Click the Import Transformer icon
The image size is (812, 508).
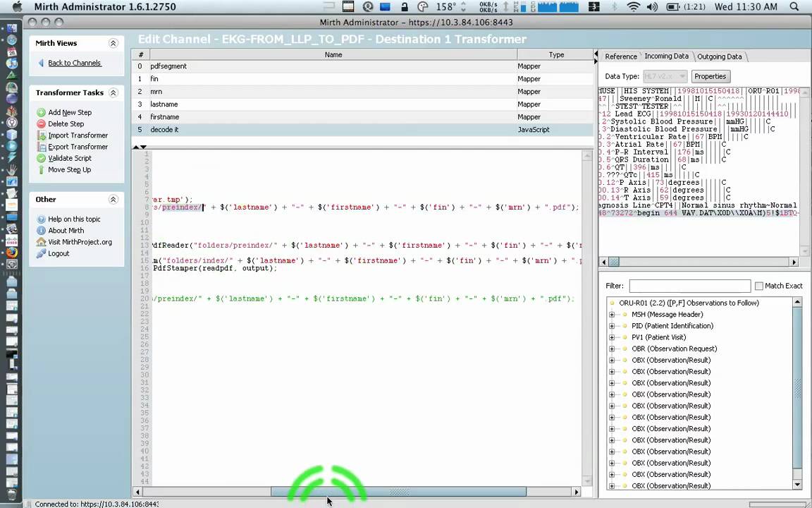[x=42, y=135]
